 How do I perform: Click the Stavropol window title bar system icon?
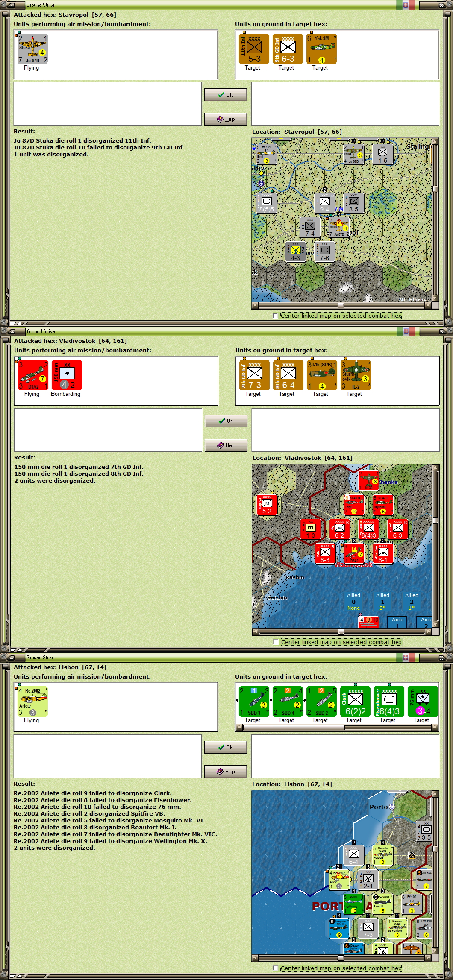tap(11, 5)
